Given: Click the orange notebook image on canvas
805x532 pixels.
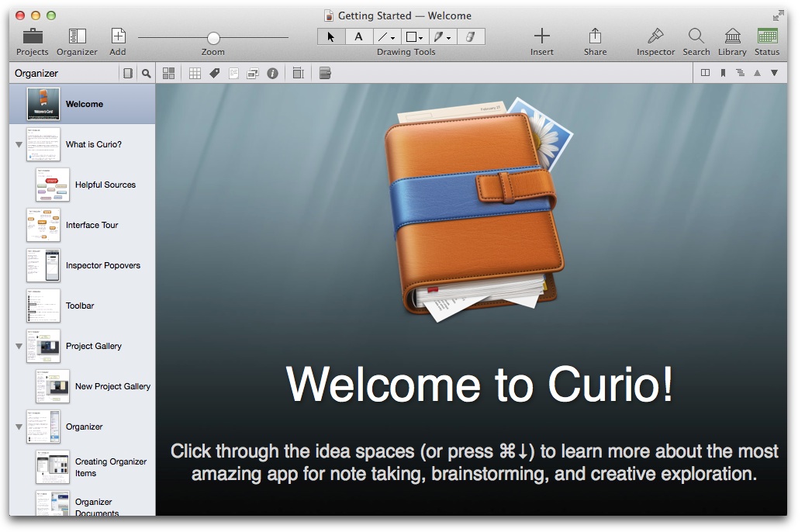Looking at the screenshot, I should [478, 210].
